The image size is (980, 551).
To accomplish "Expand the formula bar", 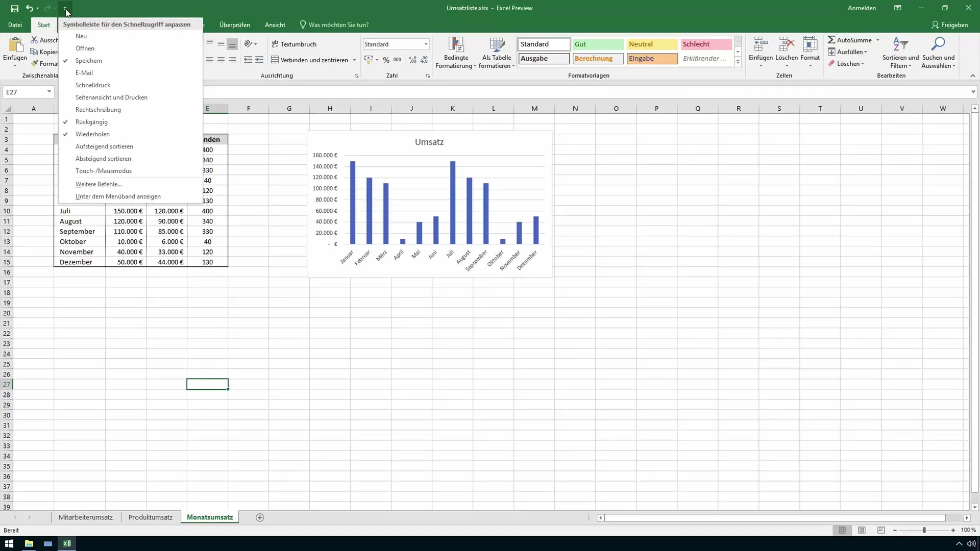I will [973, 92].
